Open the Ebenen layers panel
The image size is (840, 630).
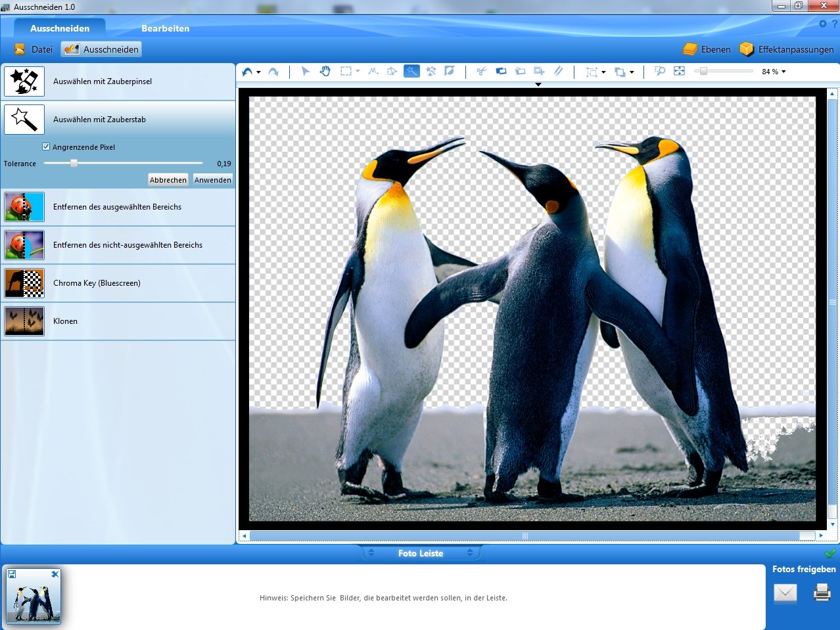(707, 49)
